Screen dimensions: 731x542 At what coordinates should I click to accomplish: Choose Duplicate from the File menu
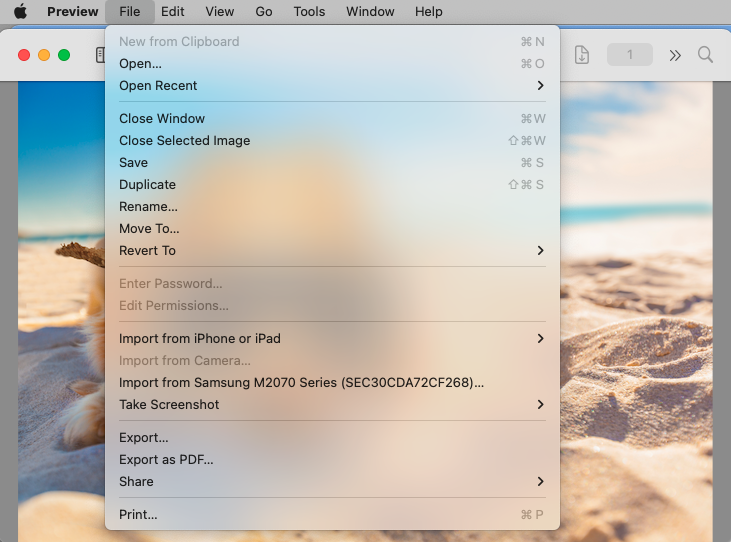(332, 185)
